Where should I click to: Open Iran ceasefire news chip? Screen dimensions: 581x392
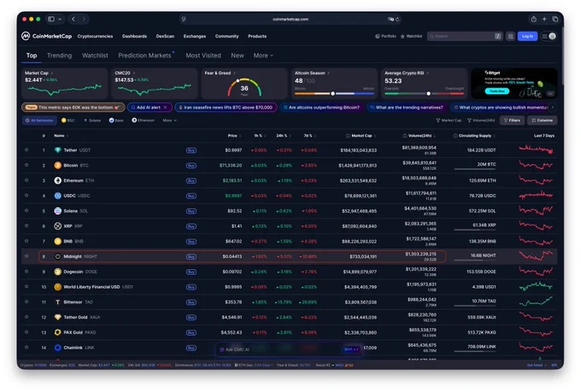[226, 108]
